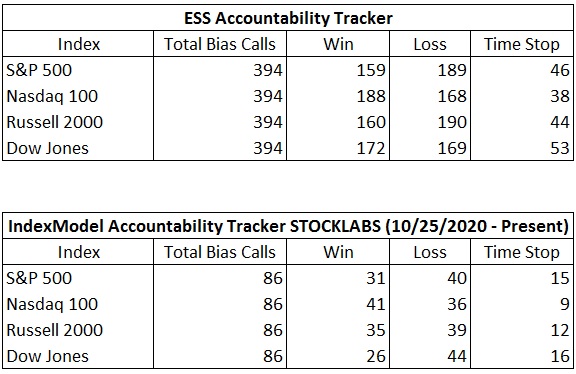Click IndexModel Dow Jones Time Stop value 16

click(x=560, y=356)
